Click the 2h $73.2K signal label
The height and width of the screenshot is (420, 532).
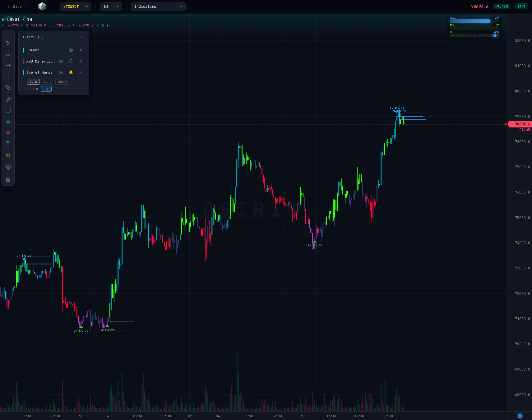tap(24, 256)
